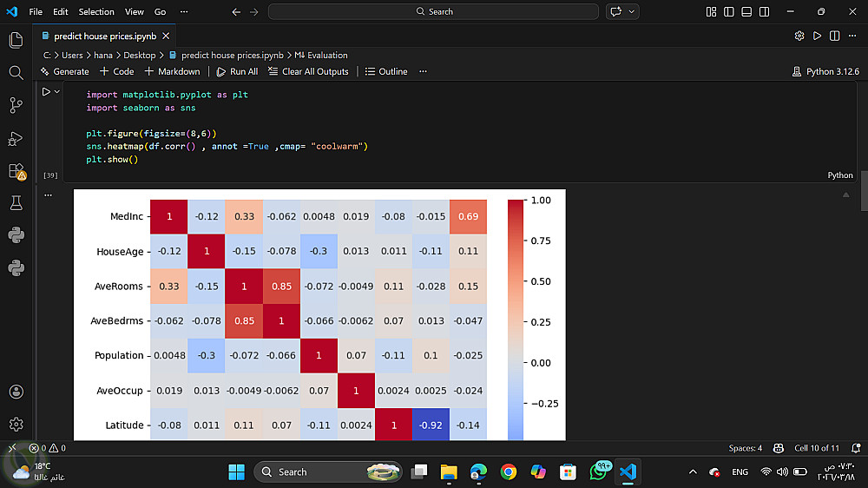Viewport: 868px width, 488px height.
Task: Add a new Markdown cell
Action: coord(172,71)
